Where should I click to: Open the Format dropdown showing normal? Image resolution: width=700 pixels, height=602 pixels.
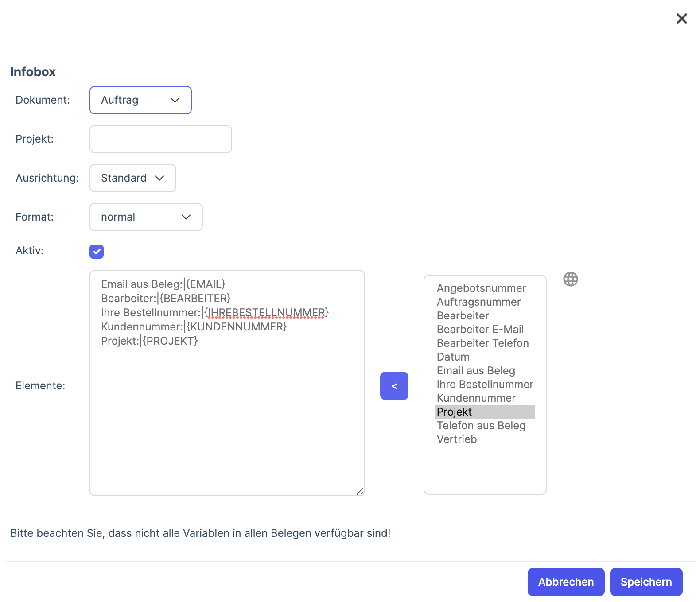pyautogui.click(x=146, y=217)
